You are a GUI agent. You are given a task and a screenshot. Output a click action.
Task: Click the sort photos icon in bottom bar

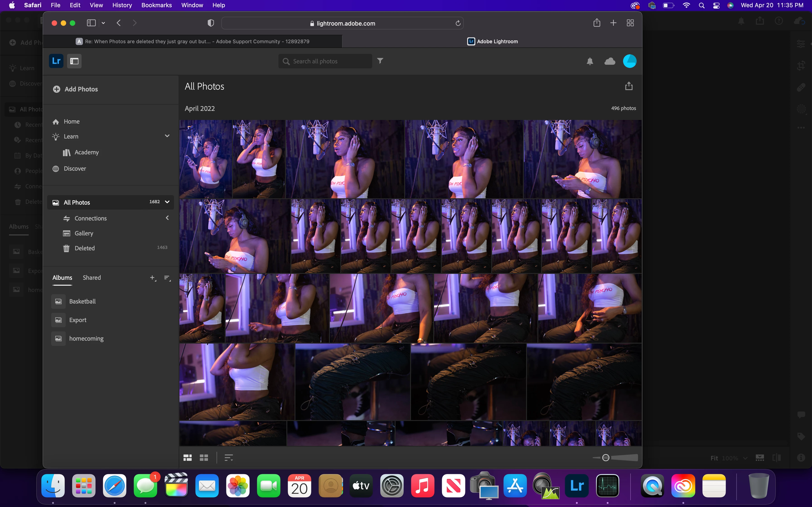(229, 458)
